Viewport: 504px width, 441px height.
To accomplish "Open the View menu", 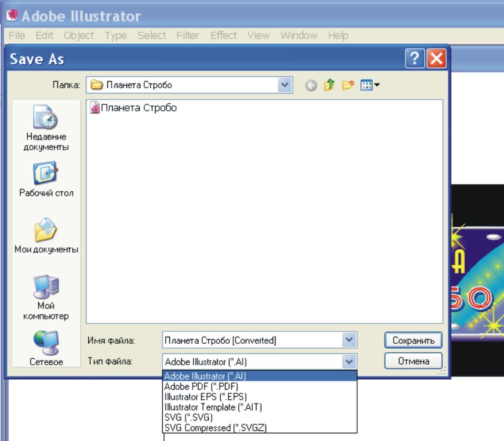I will click(258, 35).
